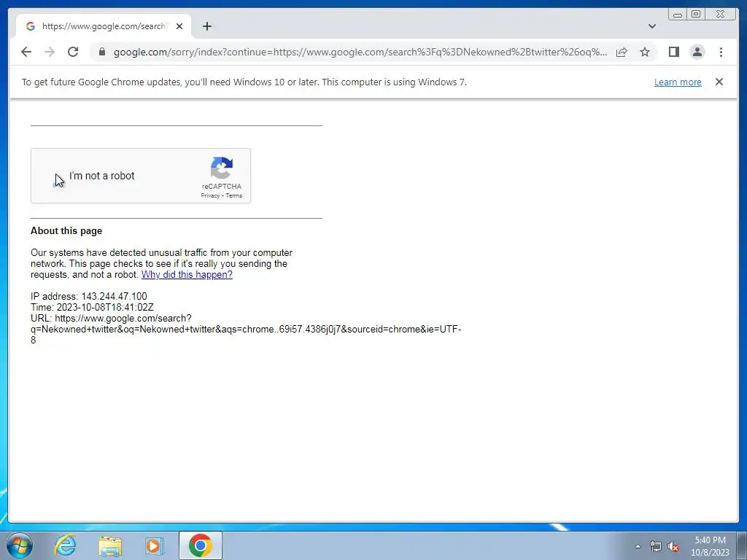
Task: Maximize the Chrome window
Action: point(696,15)
